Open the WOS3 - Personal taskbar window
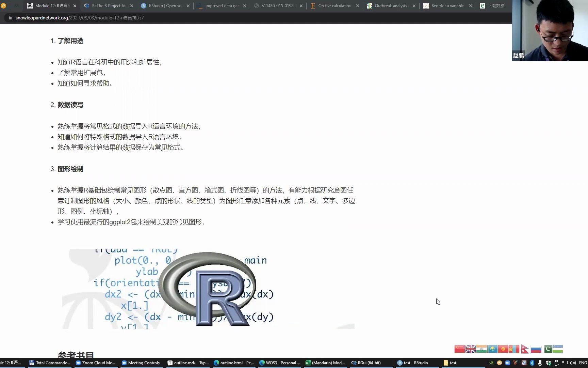588x368 pixels. (280, 363)
